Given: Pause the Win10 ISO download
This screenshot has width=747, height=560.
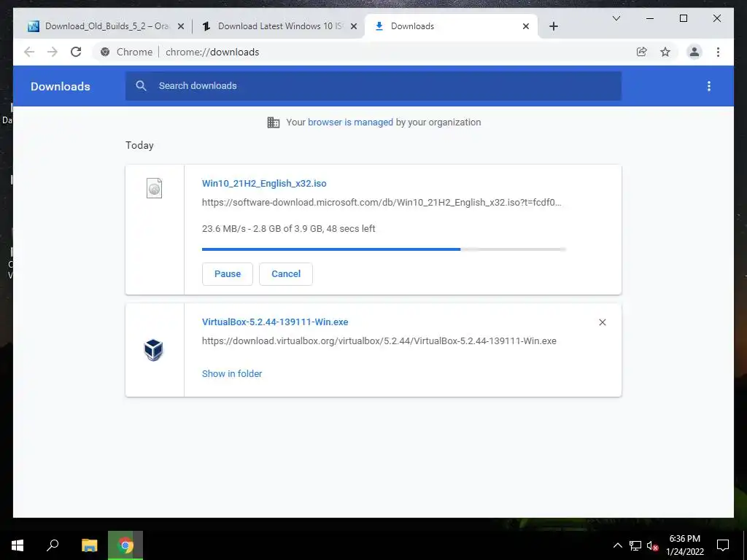Looking at the screenshot, I should (228, 274).
